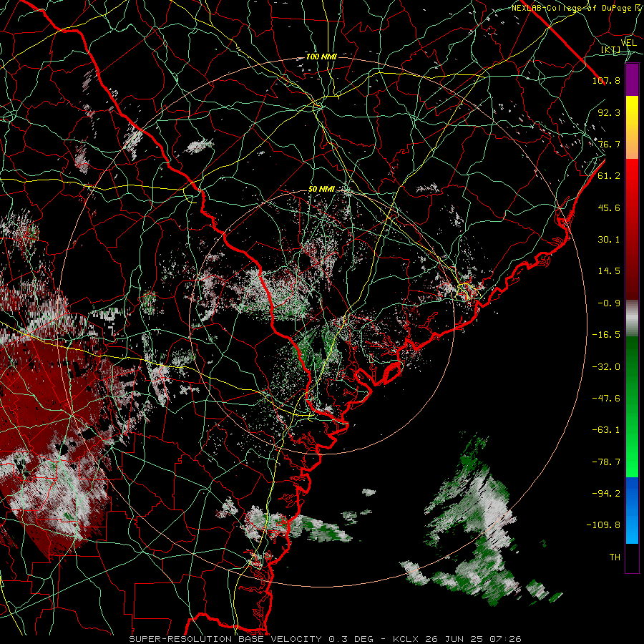Click the TH legend label
The image size is (644, 644).
(x=615, y=557)
